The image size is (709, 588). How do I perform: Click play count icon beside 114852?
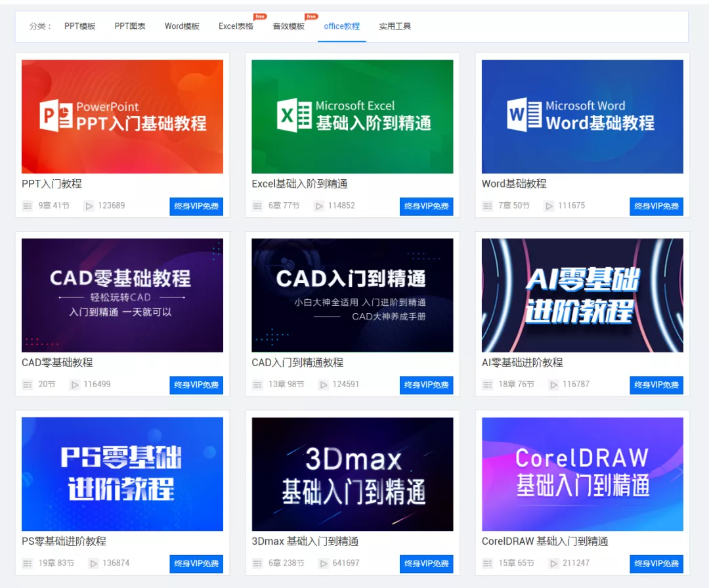pos(319,206)
